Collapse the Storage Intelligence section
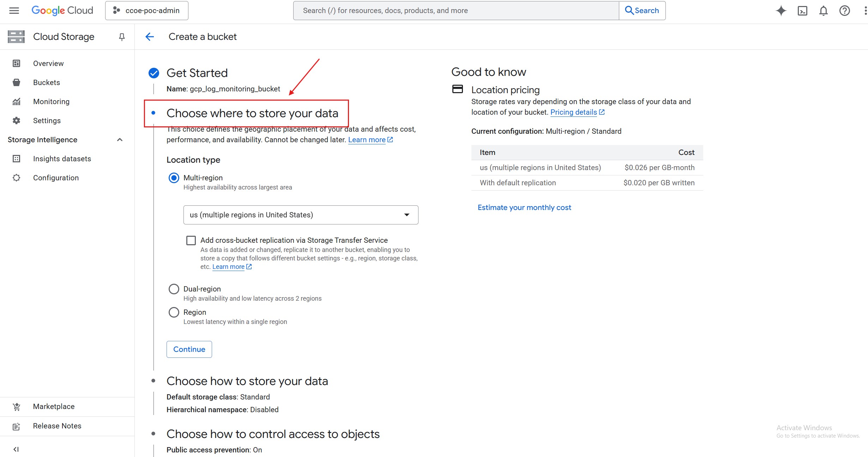This screenshot has height=457, width=868. pyautogui.click(x=120, y=140)
